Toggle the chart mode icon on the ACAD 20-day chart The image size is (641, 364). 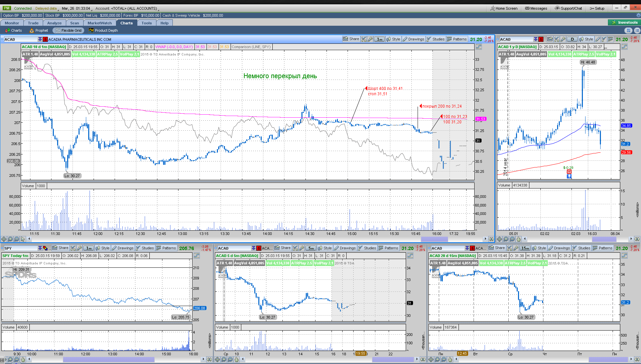pyautogui.click(x=624, y=256)
